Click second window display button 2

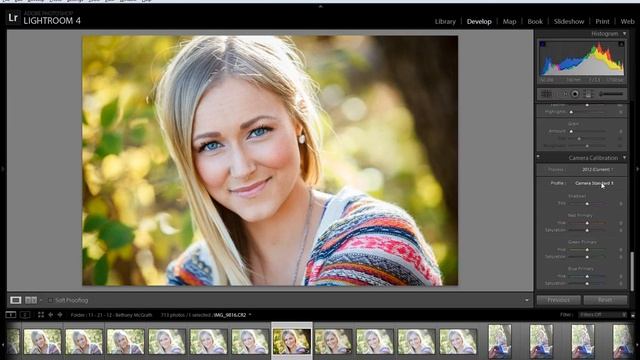(x=25, y=315)
